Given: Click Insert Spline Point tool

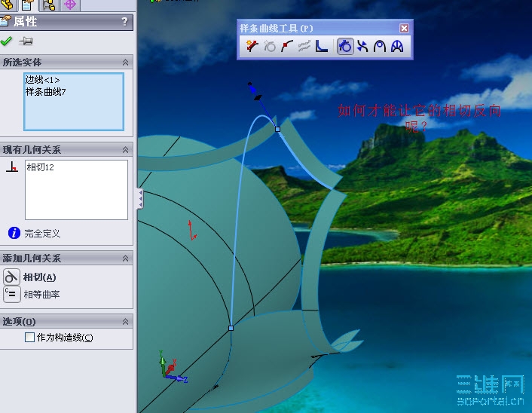Looking at the screenshot, I should point(287,46).
